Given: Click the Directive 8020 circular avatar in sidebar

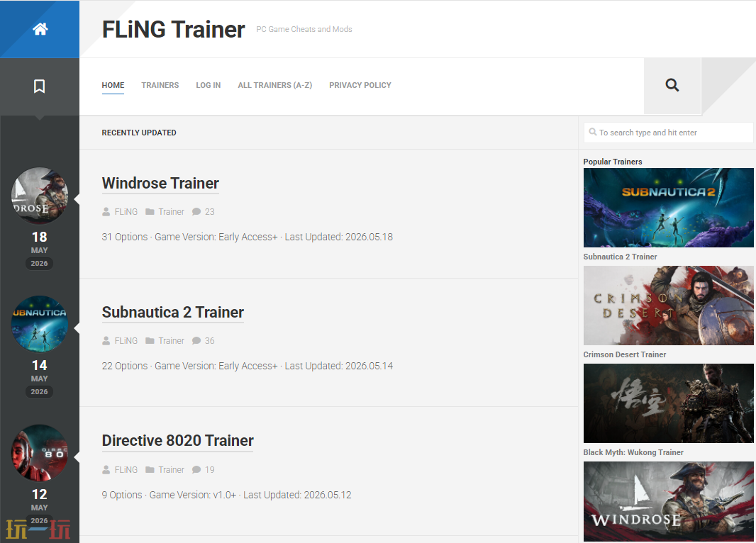Looking at the screenshot, I should pos(40,453).
